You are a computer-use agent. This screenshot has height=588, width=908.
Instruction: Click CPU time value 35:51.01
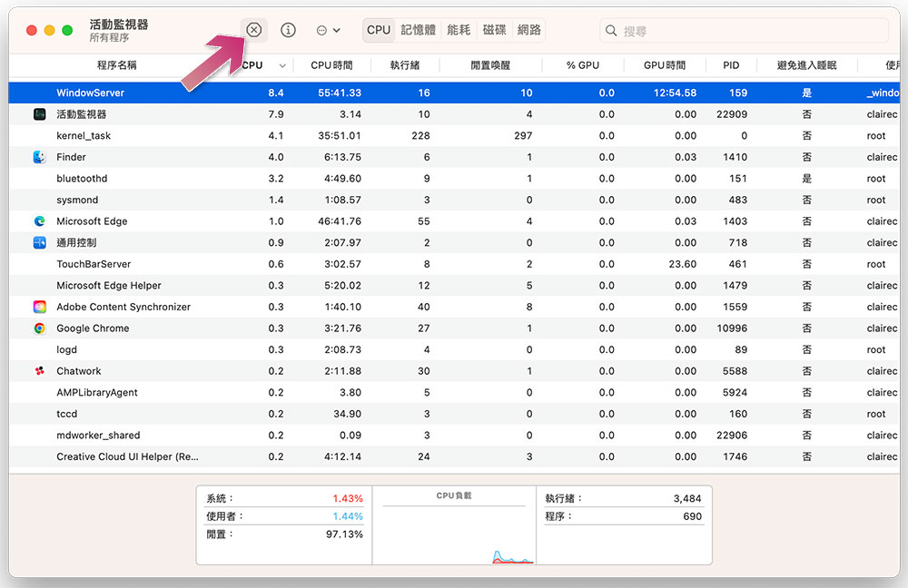(x=340, y=135)
